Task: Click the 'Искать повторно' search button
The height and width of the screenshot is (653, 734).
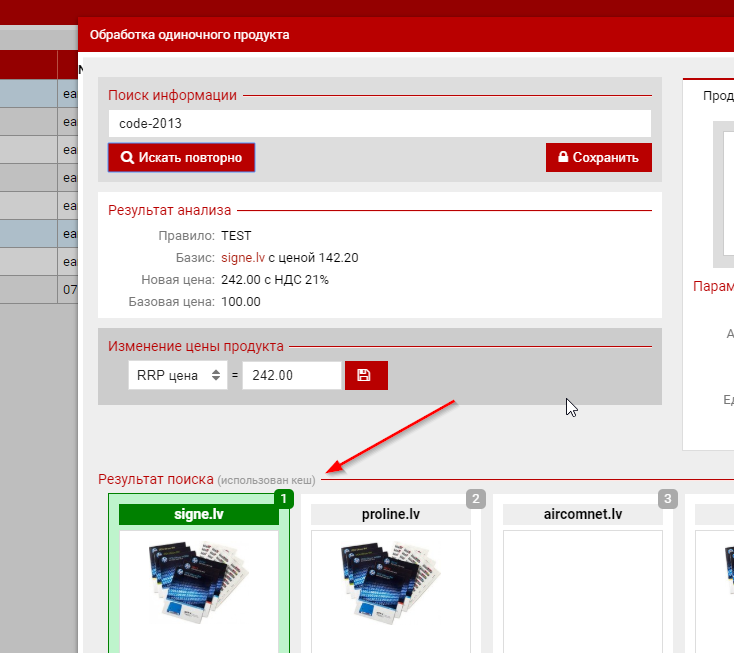Action: (181, 158)
